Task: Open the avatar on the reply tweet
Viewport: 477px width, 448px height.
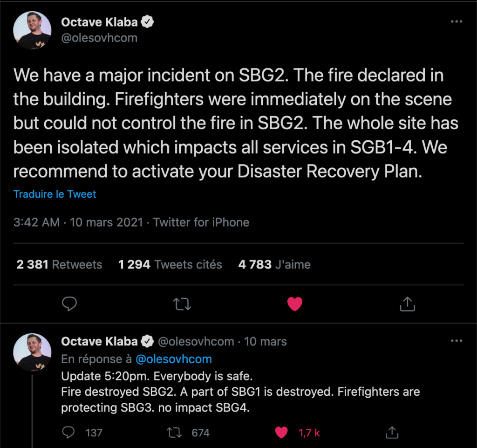Action: pyautogui.click(x=32, y=352)
